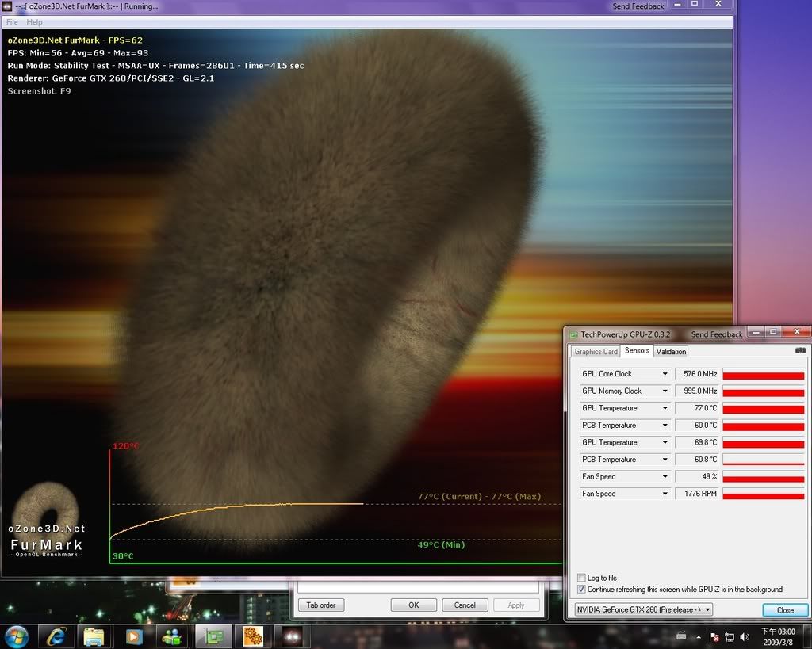
Task: Click the '77°C (Current) - 77°C (Max)' graph label
Action: pos(479,496)
